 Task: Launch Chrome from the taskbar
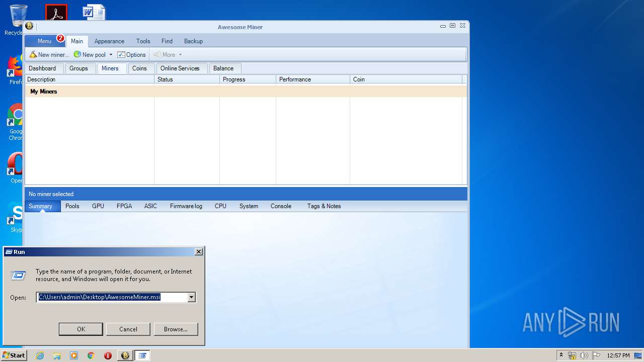click(x=91, y=355)
